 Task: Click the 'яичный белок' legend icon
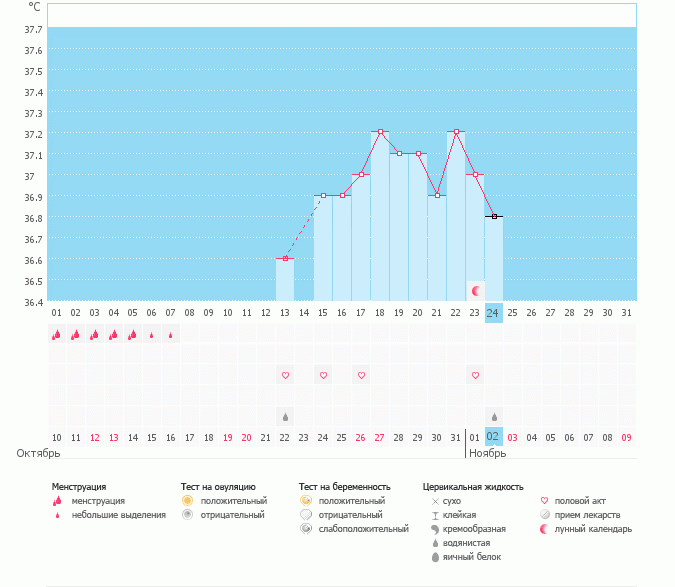pos(435,557)
